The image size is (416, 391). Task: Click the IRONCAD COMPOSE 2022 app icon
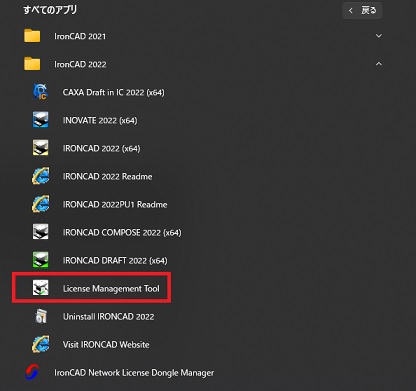40,232
